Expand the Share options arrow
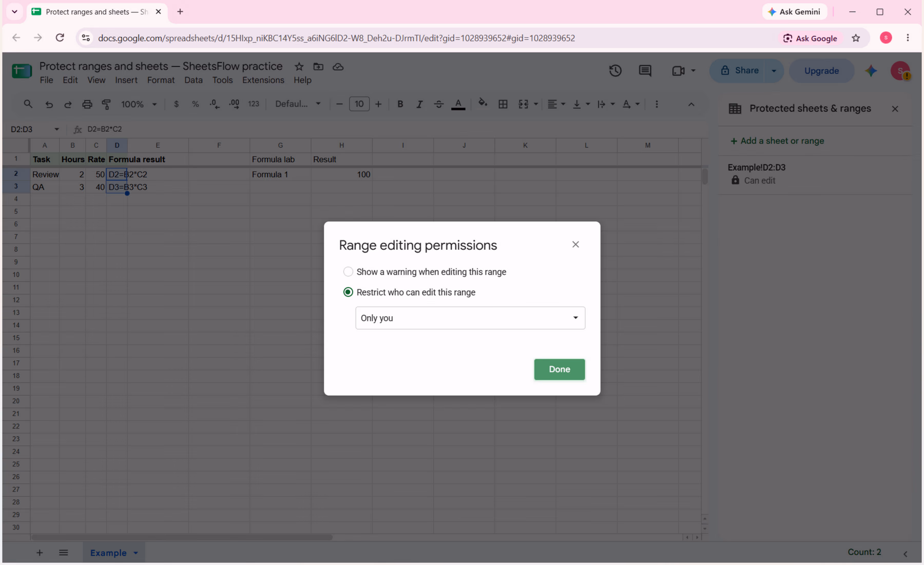The width and height of the screenshot is (924, 565). coord(774,71)
